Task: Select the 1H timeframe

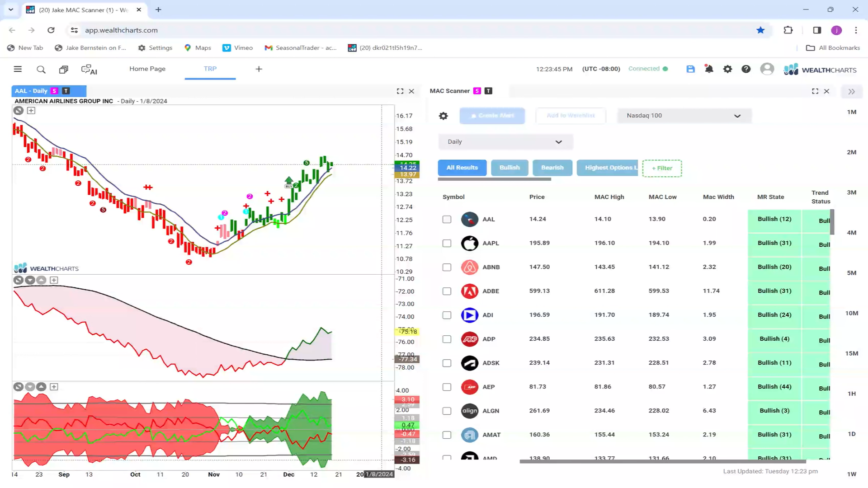Action: (x=852, y=394)
